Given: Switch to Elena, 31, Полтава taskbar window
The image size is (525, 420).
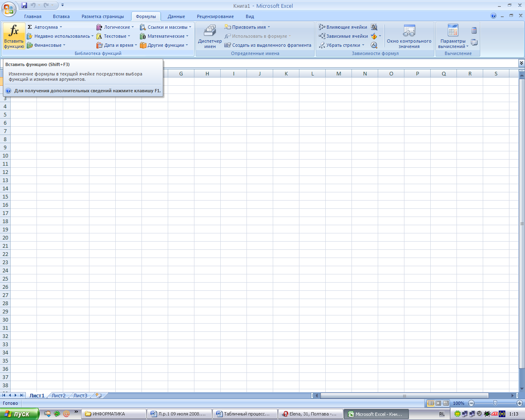Looking at the screenshot, I should [x=311, y=414].
